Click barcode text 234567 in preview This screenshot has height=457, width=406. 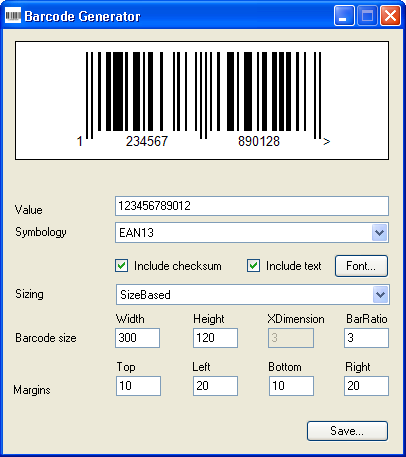click(x=147, y=141)
